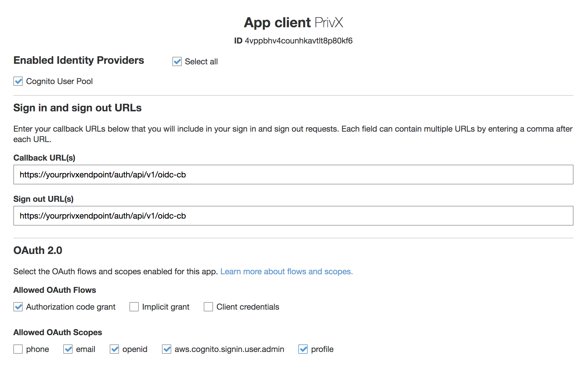
Task: Focus the Sign out URL(s) input
Action: 293,216
